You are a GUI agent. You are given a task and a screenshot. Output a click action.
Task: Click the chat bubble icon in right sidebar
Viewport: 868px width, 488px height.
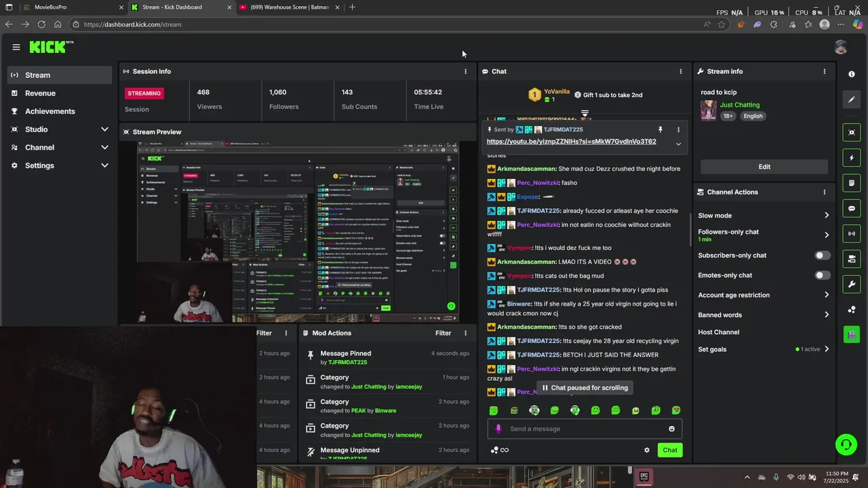point(852,209)
